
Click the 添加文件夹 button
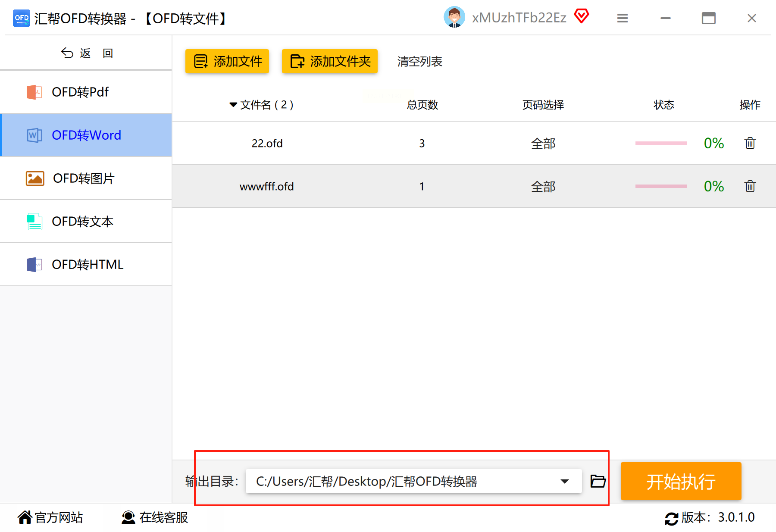(330, 61)
